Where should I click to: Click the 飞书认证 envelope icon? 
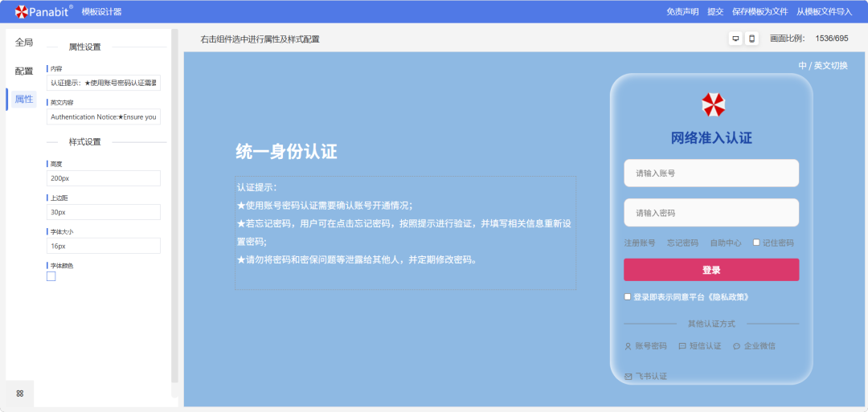628,377
